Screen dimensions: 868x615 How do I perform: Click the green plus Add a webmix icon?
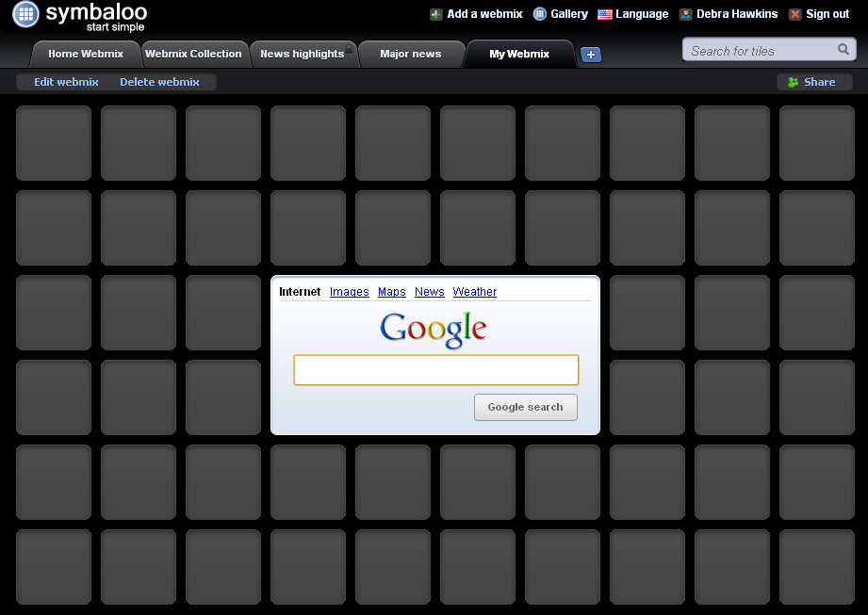pyautogui.click(x=435, y=14)
